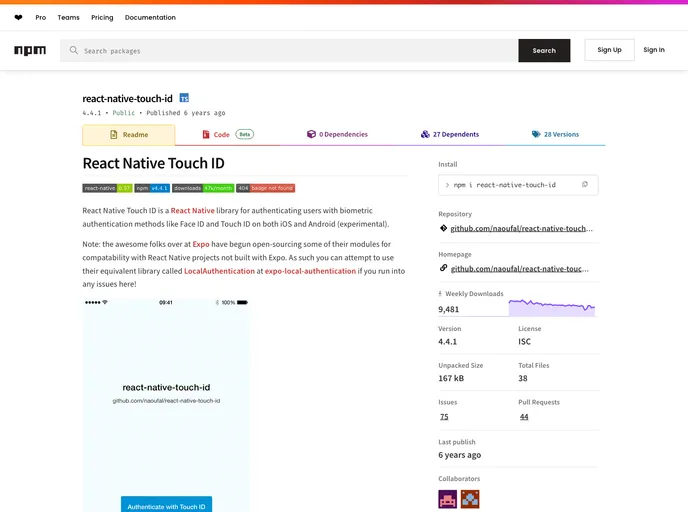Open the LocalAuthentication link
688x512 pixels.
point(219,271)
